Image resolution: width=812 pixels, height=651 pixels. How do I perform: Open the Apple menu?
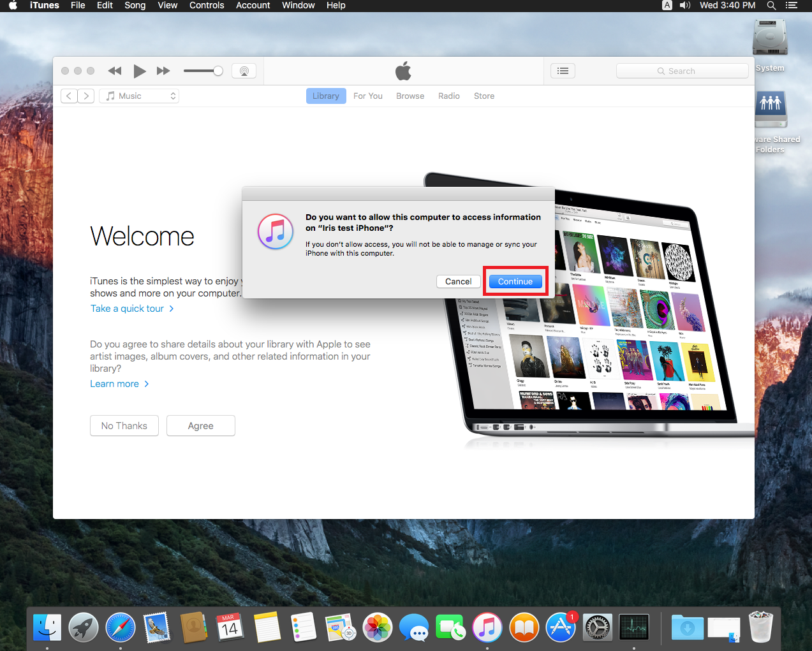pyautogui.click(x=13, y=6)
